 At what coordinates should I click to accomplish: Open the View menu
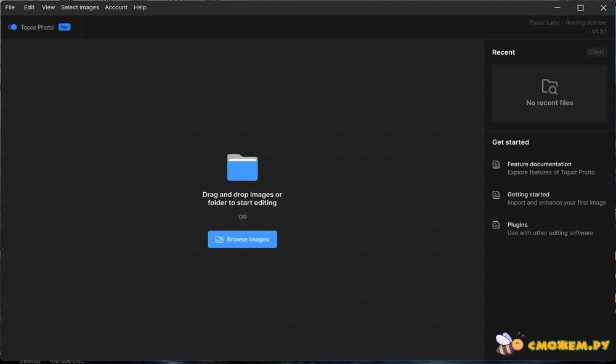pyautogui.click(x=48, y=7)
